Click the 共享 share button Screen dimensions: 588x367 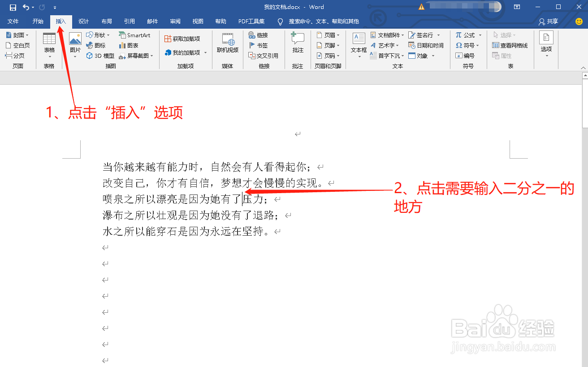coord(549,22)
